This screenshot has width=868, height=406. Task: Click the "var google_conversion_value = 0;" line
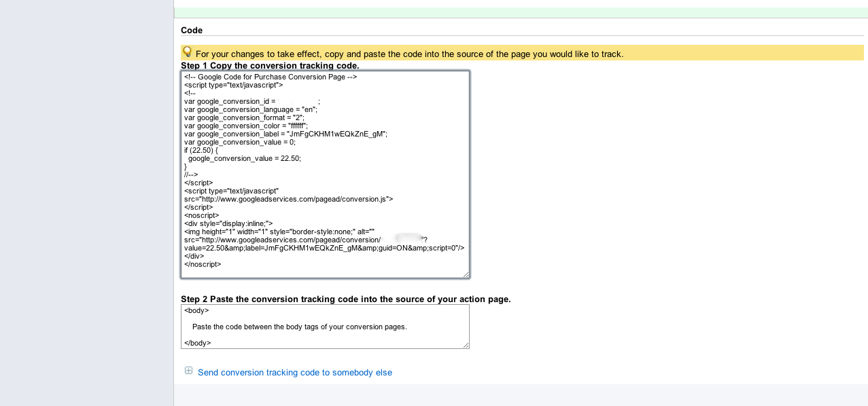(x=240, y=142)
